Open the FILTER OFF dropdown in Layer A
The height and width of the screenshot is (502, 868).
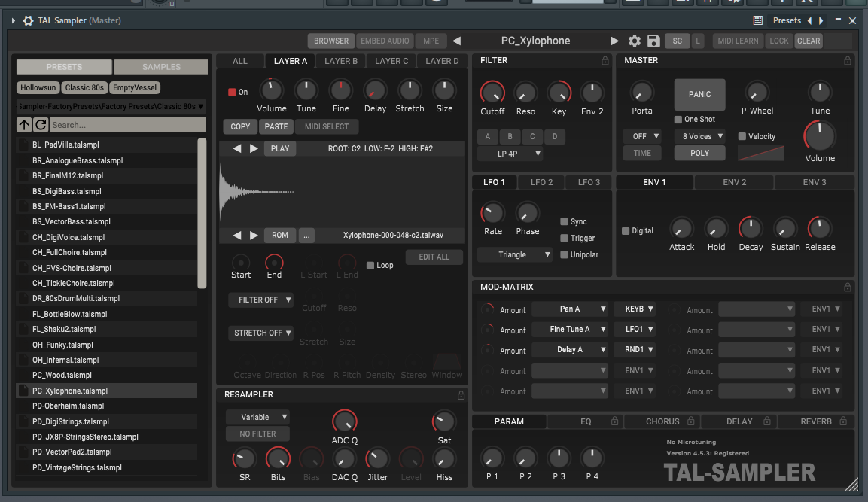click(x=260, y=300)
